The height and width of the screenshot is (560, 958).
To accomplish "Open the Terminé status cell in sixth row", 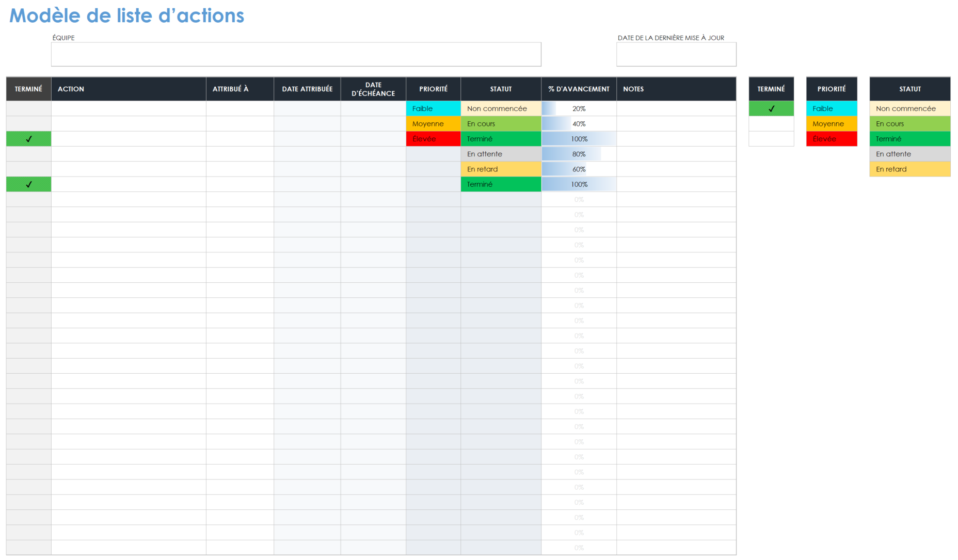I will (x=501, y=184).
